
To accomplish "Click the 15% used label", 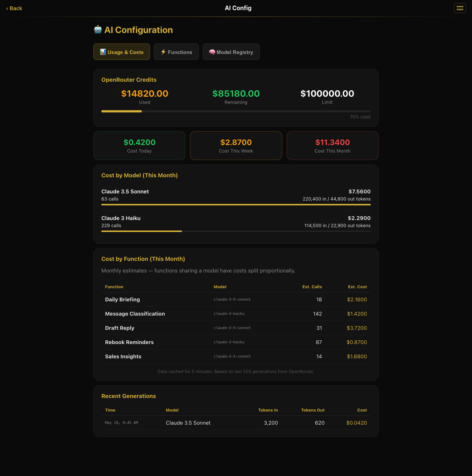I will [x=360, y=117].
